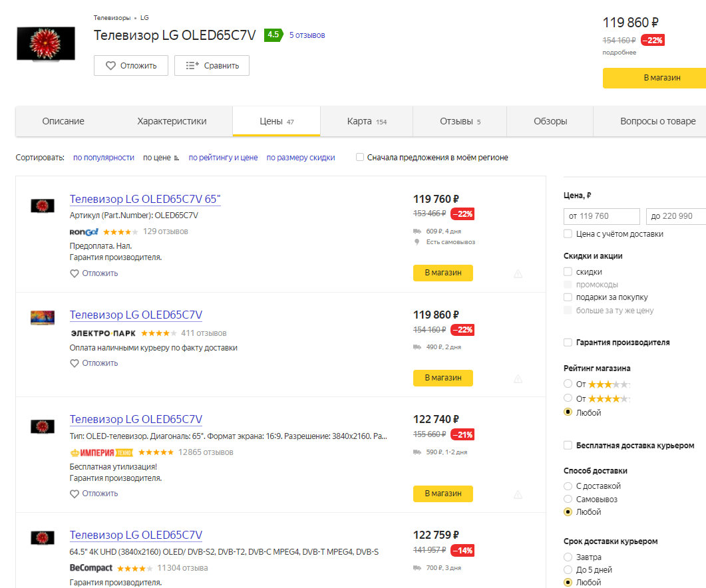
Task: Check the Цена с учётом доставки box
Action: pos(568,234)
